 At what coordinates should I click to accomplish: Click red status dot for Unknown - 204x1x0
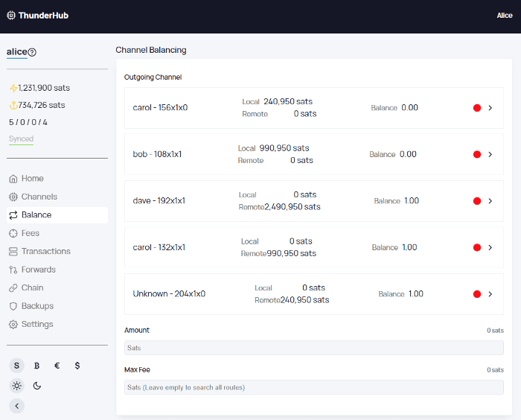(477, 294)
